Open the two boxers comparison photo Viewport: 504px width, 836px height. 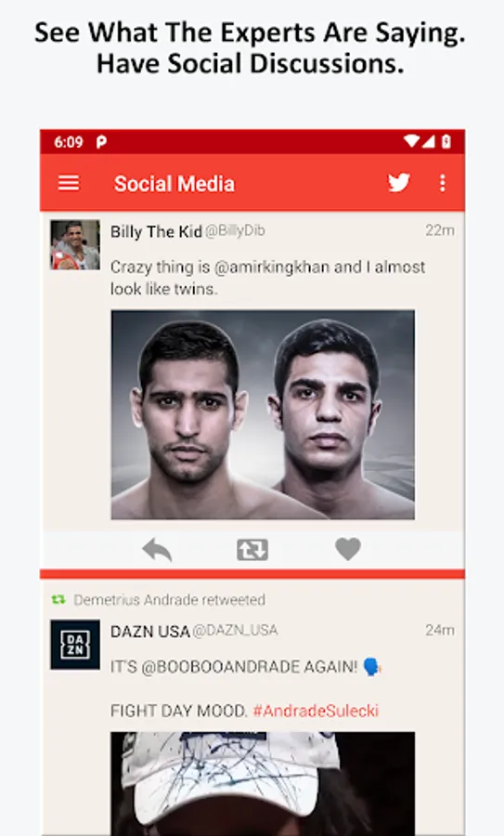coord(263,415)
